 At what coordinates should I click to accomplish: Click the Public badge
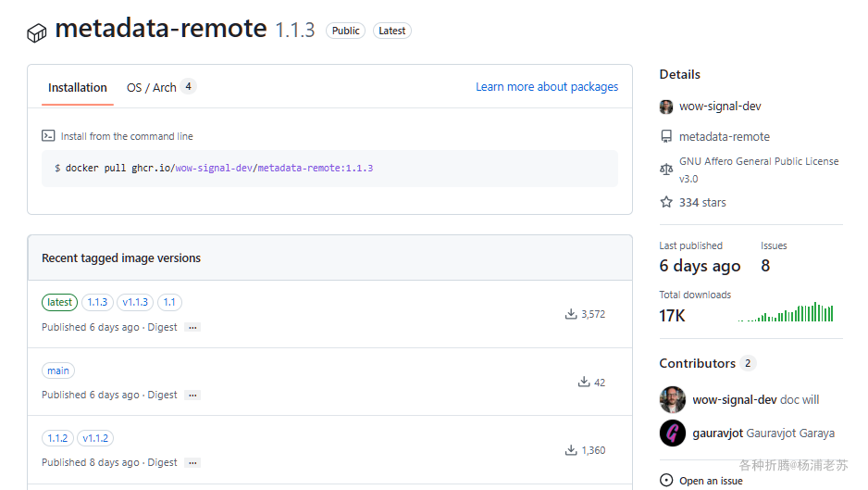click(345, 31)
